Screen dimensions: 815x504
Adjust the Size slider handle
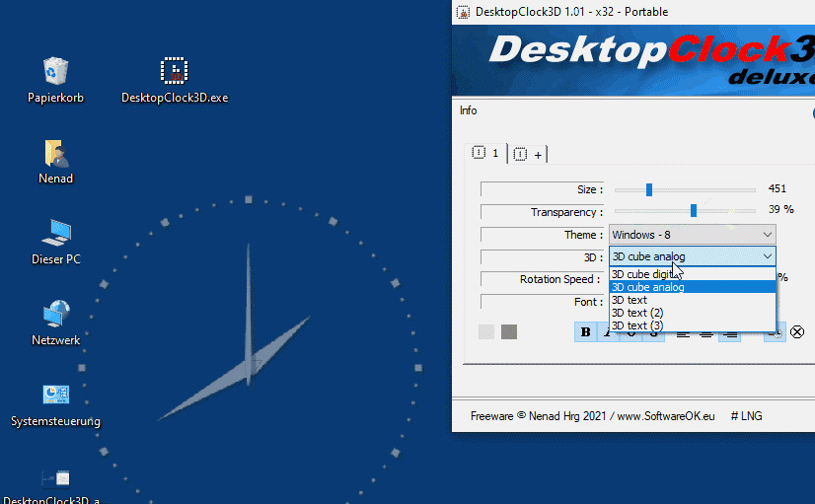[648, 189]
